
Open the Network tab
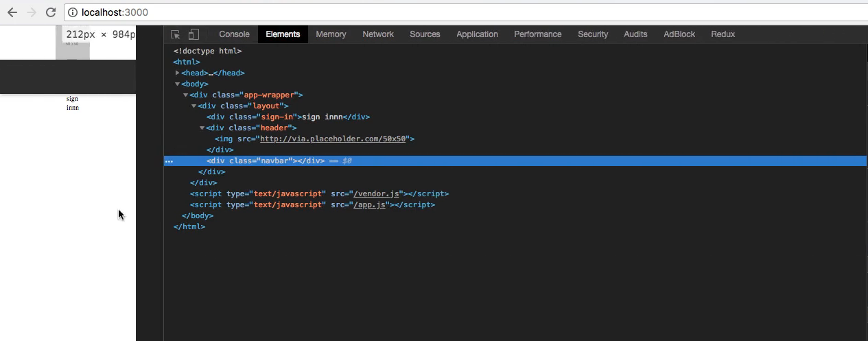[378, 34]
